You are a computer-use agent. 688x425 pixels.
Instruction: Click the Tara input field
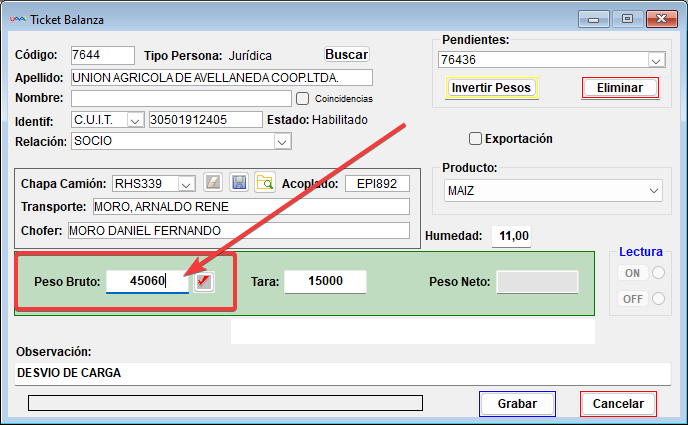325,282
